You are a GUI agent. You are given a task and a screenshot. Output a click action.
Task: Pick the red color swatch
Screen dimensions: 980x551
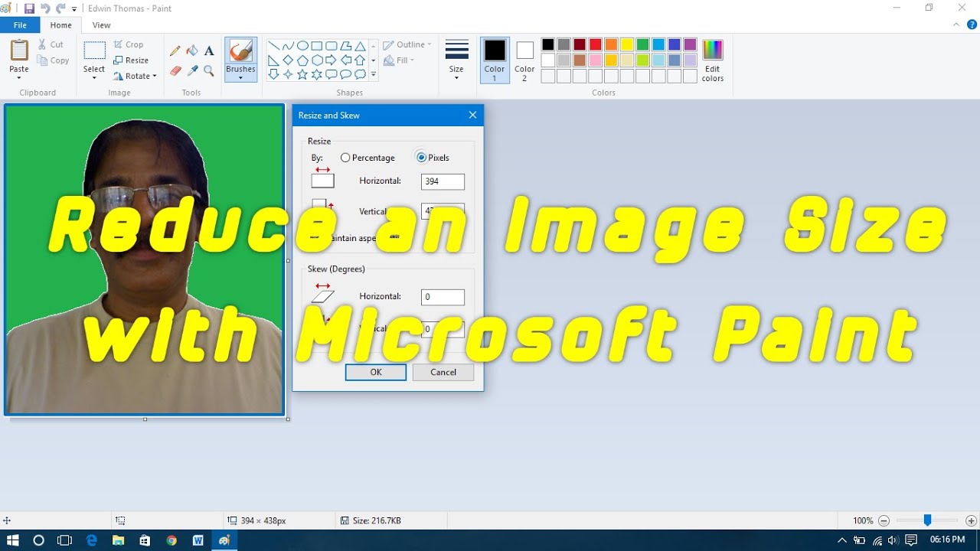[x=595, y=44]
